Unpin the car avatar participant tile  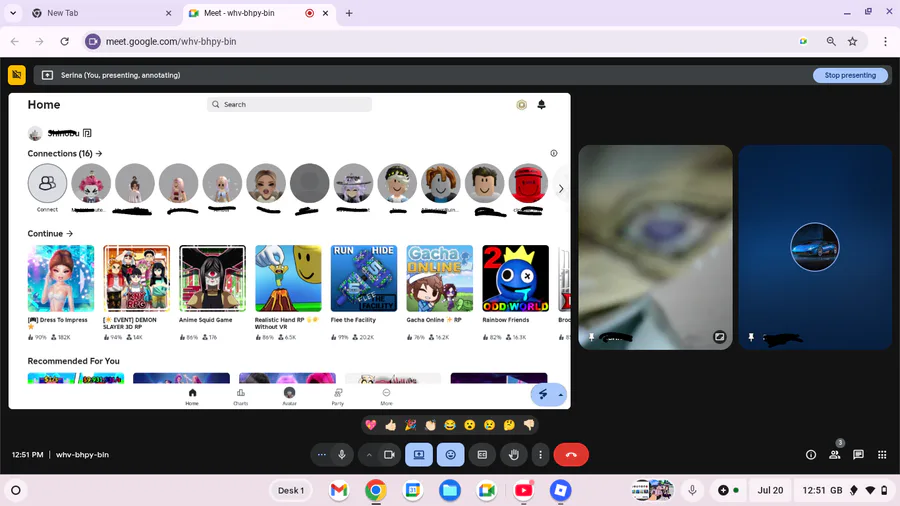pos(751,337)
